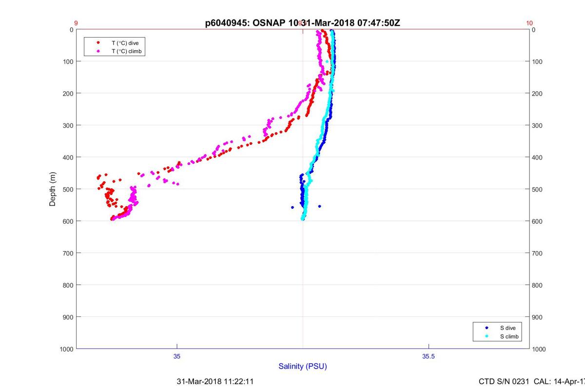The width and height of the screenshot is (585, 392).
Task: Click the right depth axis tick 100
Action: pos(538,61)
